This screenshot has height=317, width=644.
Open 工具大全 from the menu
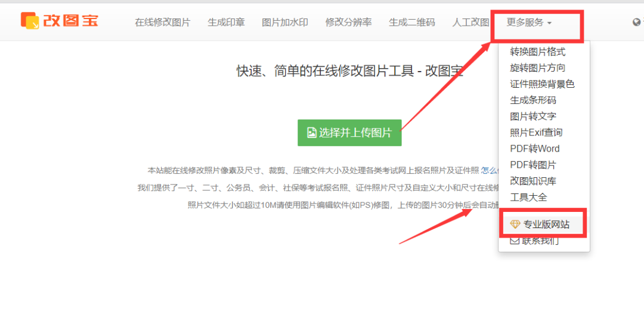528,197
